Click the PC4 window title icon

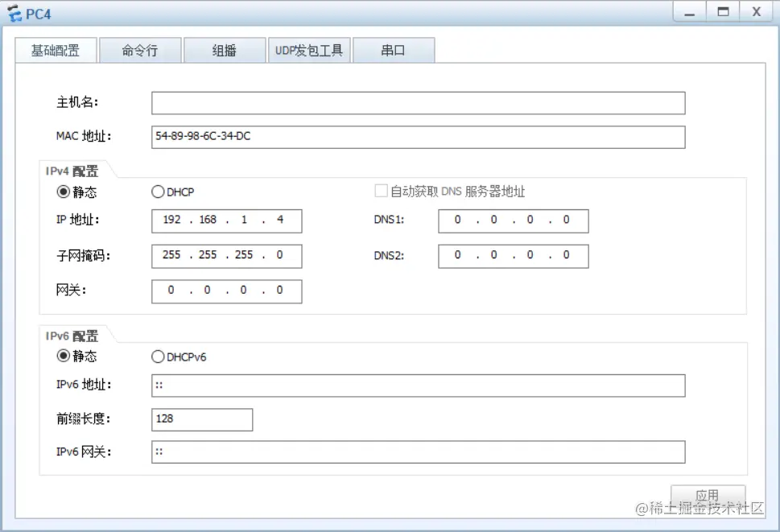click(x=15, y=14)
